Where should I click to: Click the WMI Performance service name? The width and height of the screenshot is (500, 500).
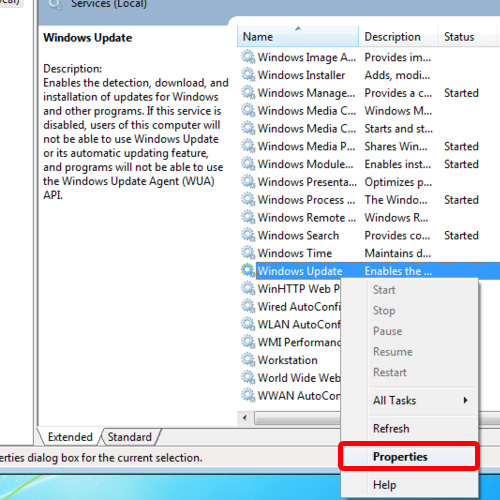tap(299, 342)
